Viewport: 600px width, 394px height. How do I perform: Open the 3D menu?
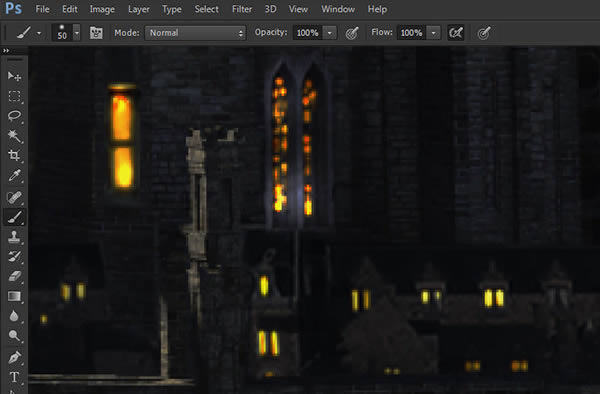coord(271,9)
